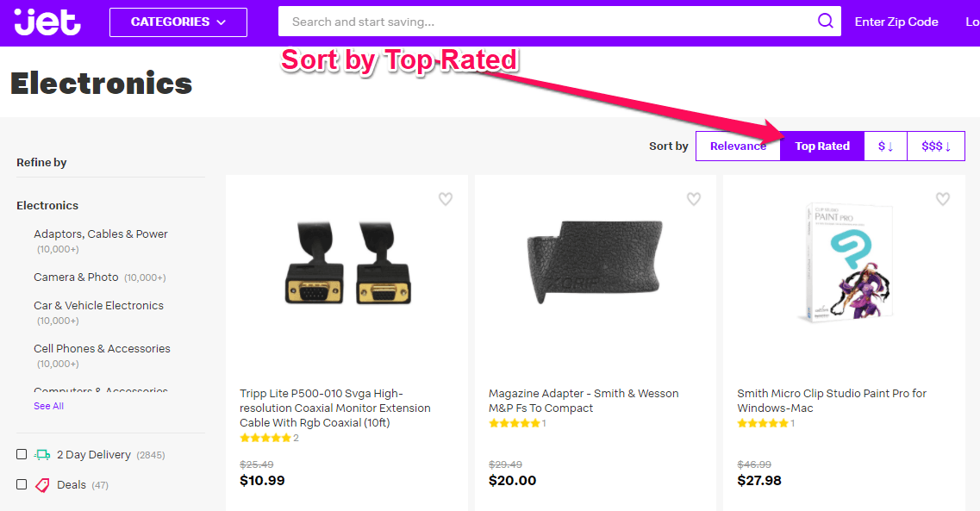Expand categories list with See All
Image resolution: width=980 pixels, height=511 pixels.
click(x=48, y=406)
